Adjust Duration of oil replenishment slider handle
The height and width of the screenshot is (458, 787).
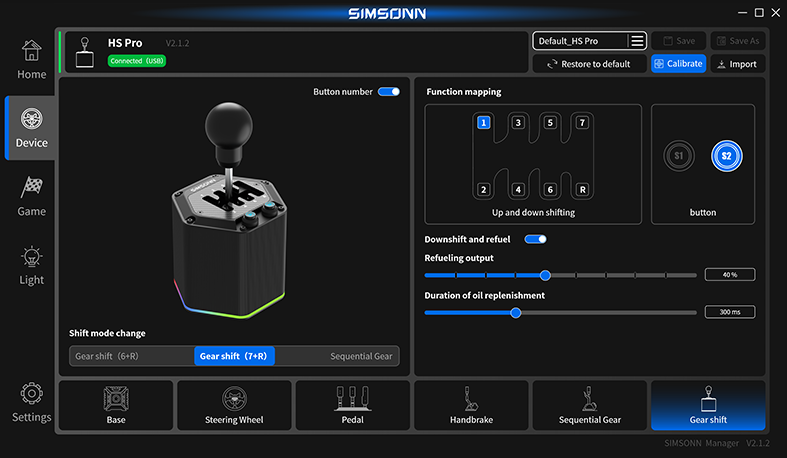tap(515, 313)
